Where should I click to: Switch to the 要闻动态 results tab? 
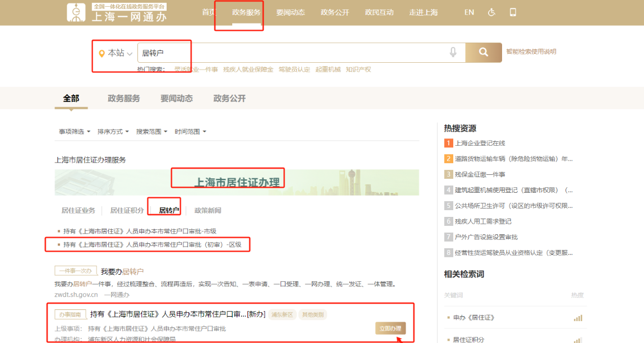(176, 99)
